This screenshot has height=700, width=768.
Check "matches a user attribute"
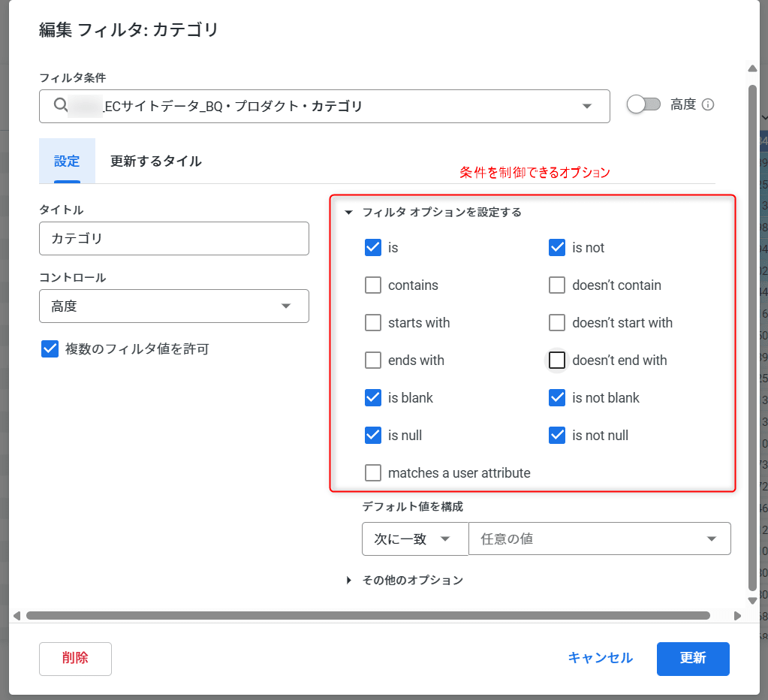(373, 472)
